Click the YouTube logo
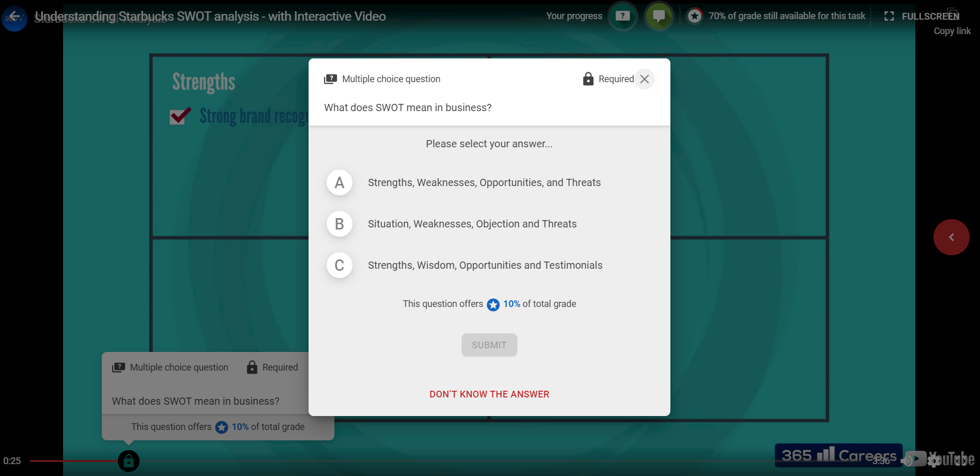This screenshot has width=980, height=476. tap(940, 459)
